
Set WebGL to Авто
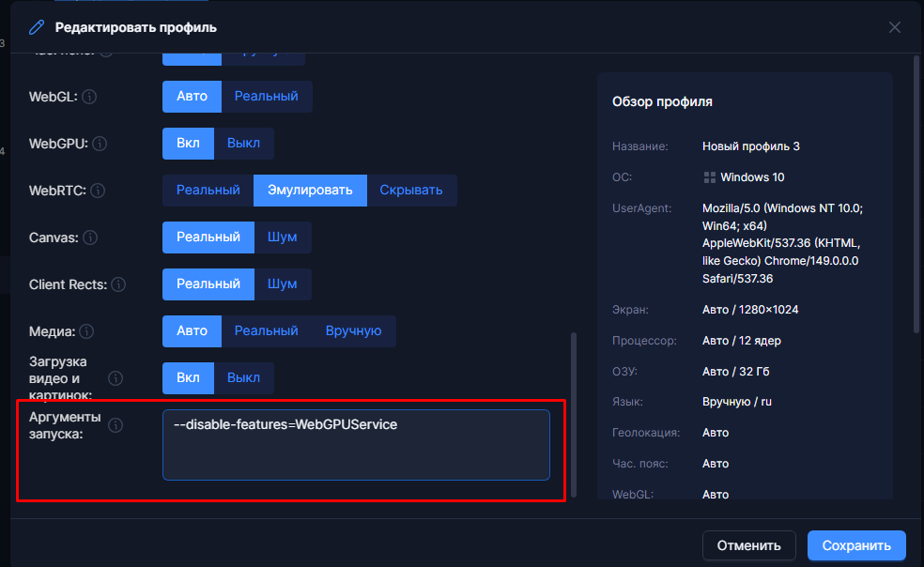click(192, 96)
